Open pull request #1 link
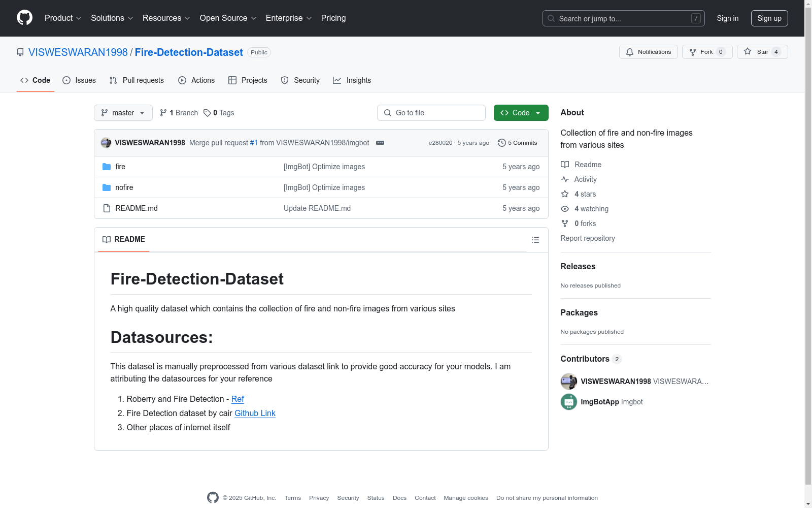This screenshot has height=508, width=812. pyautogui.click(x=254, y=143)
